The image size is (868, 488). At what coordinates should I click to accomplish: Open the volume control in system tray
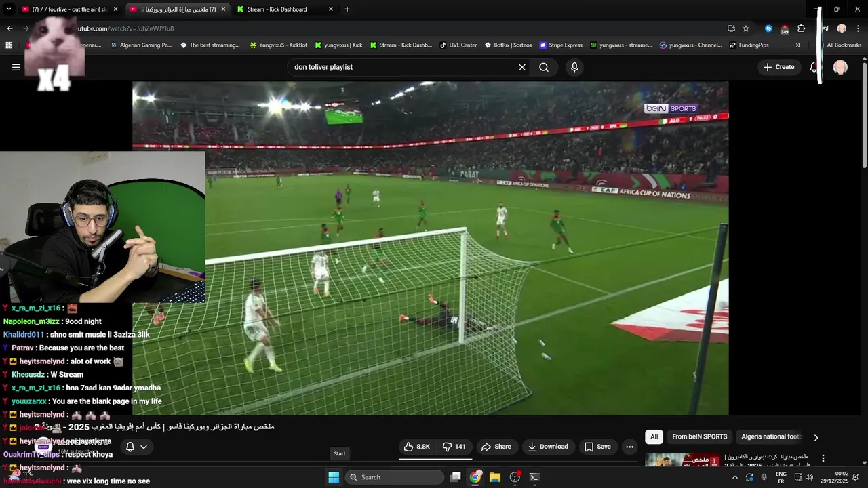click(809, 477)
